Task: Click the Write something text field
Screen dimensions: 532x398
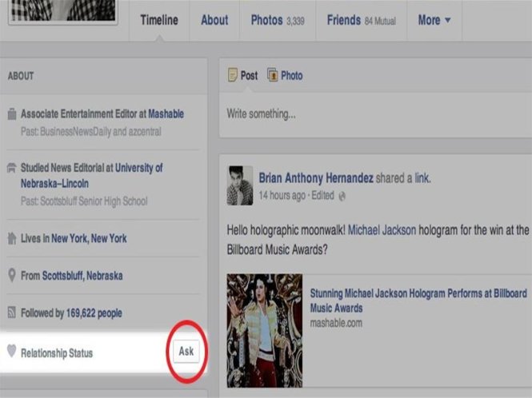Action: tap(371, 113)
